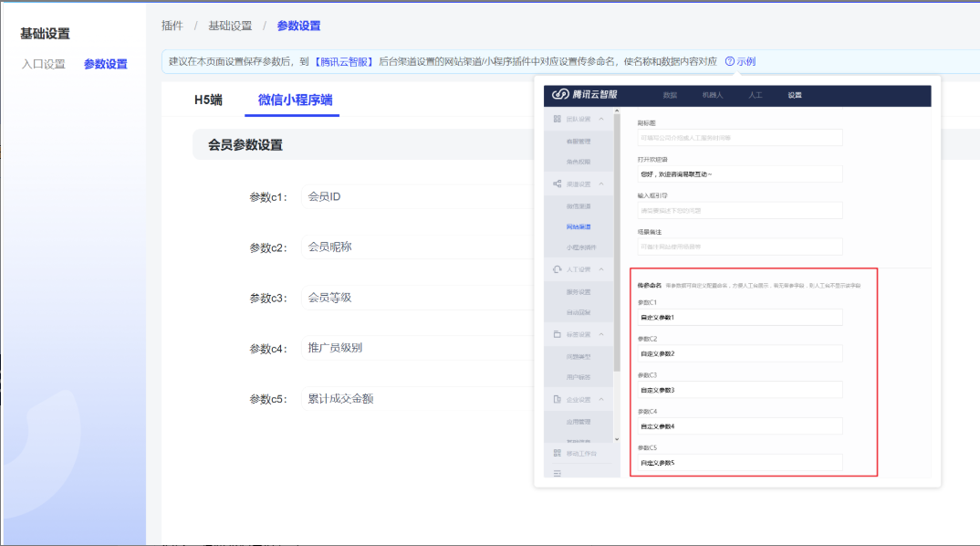Click the 移动工作台 QR code icon

click(x=557, y=453)
